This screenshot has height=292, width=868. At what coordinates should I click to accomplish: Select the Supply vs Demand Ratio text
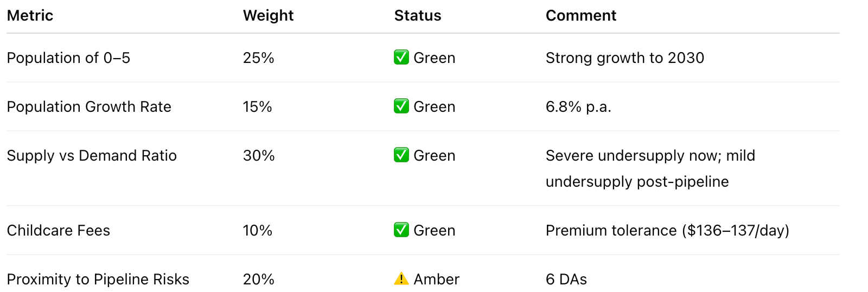[x=92, y=156]
